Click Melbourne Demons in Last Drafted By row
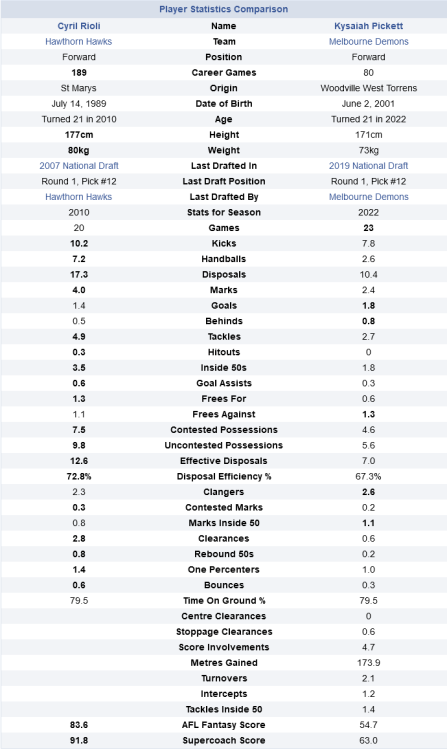447x750 pixels. pos(369,197)
